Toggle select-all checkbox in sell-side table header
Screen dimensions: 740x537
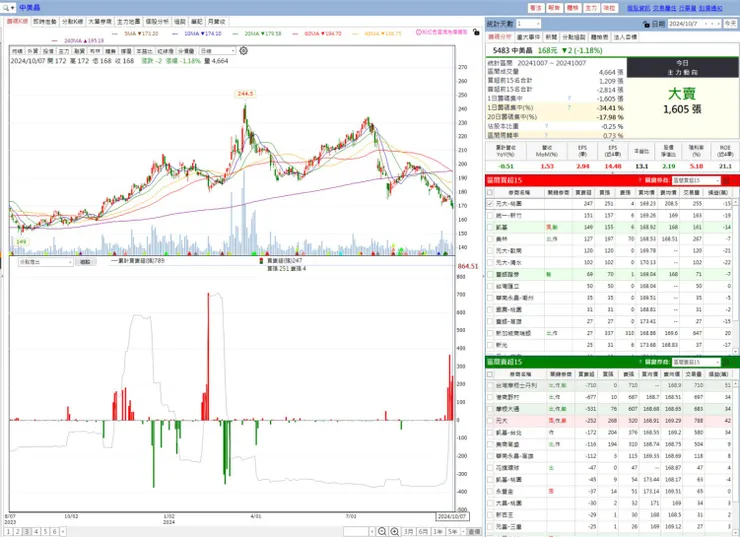pos(490,374)
